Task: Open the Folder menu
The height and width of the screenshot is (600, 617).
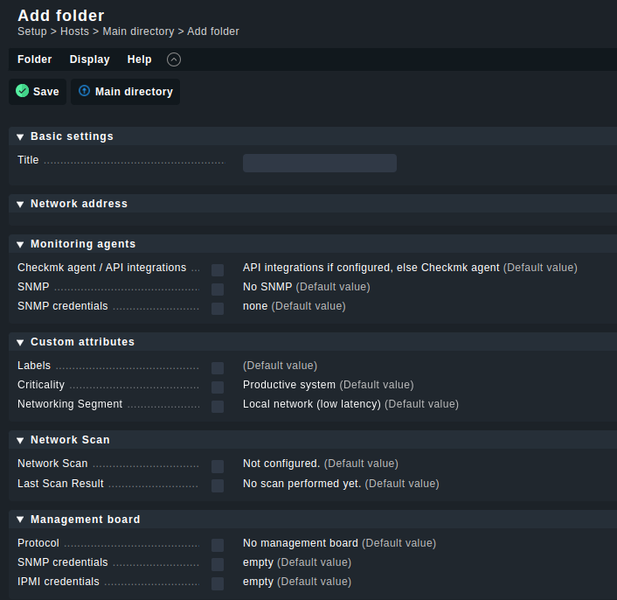Action: 35,60
